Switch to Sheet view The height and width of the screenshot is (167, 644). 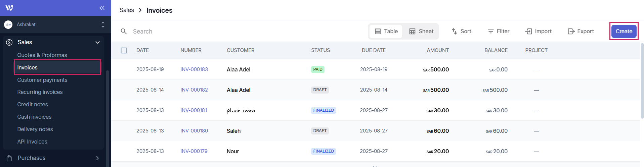[421, 31]
